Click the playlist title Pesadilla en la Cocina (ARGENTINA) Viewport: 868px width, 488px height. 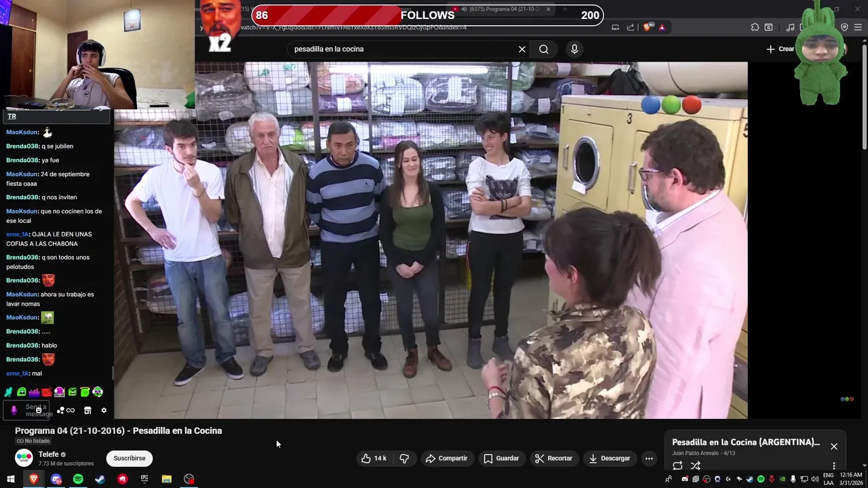(x=746, y=442)
